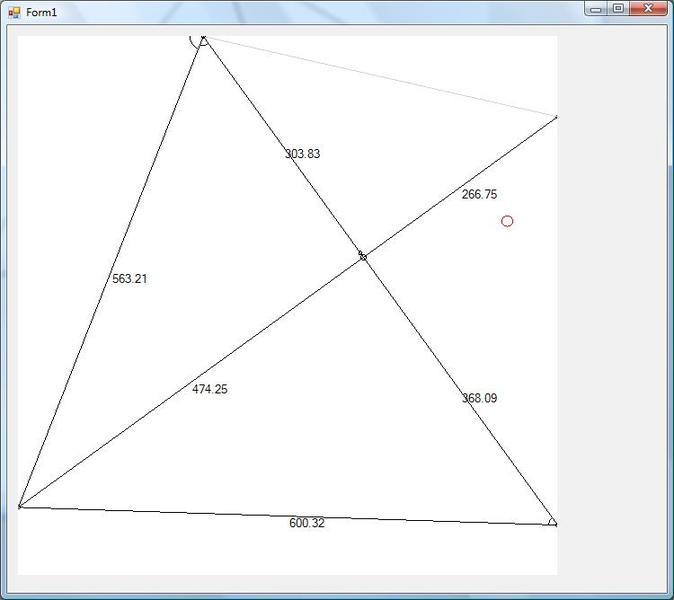
Task: Minimize the Form1 window
Action: tap(596, 9)
